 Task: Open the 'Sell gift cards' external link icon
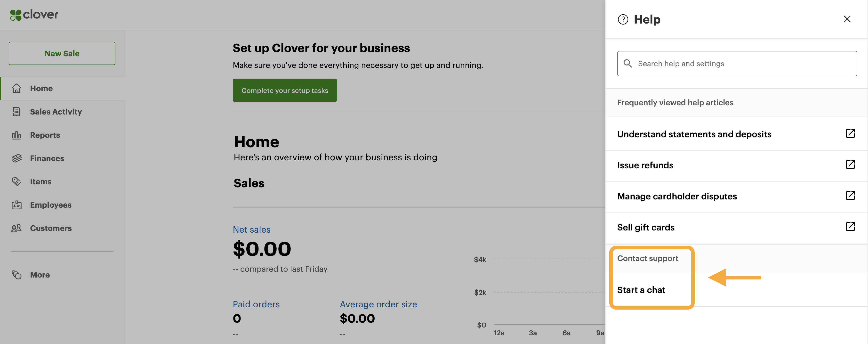point(850,227)
